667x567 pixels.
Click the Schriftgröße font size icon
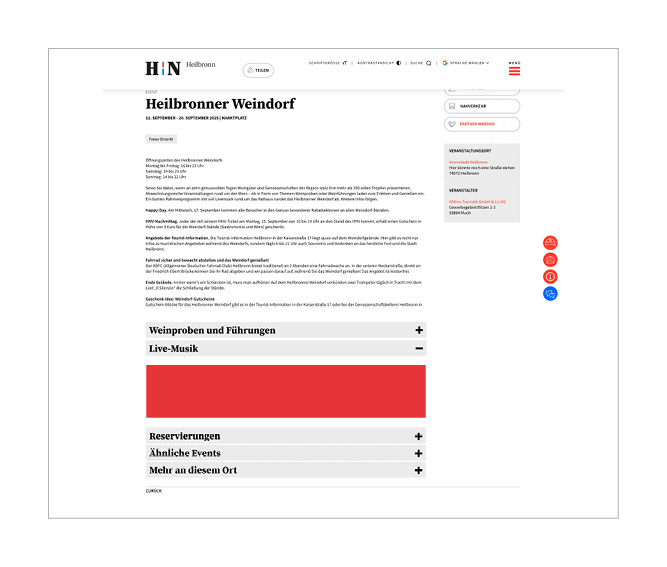(x=344, y=62)
